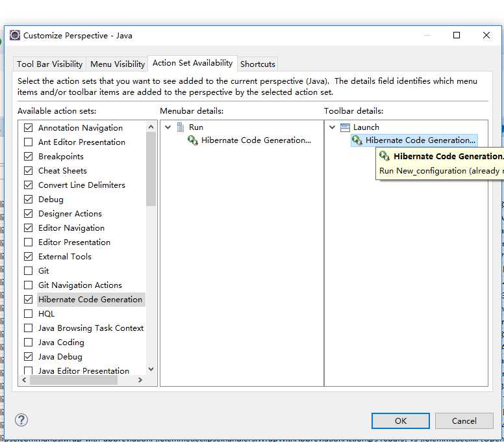Viewport: 504px width, 442px height.
Task: Uncheck Hibernate Code Generation checkbox
Action: [29, 299]
